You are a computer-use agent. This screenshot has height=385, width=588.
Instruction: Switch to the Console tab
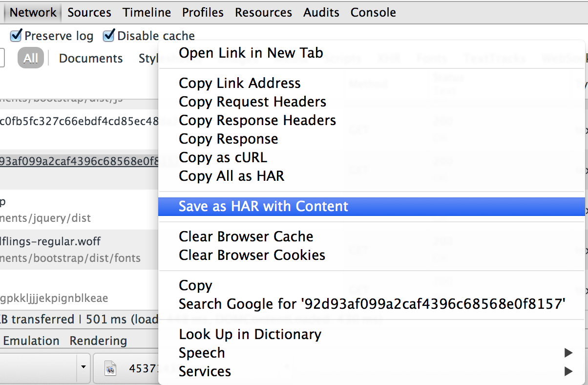373,12
